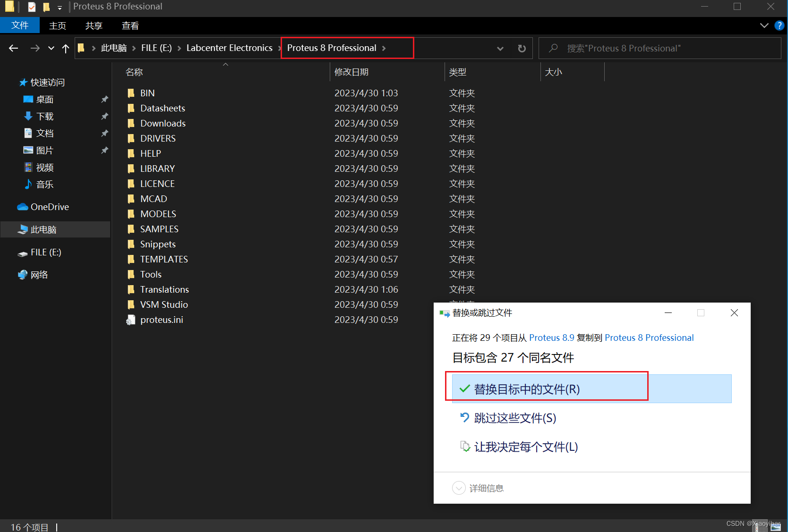Open 图片 in the sidebar
788x532 pixels.
[45, 150]
